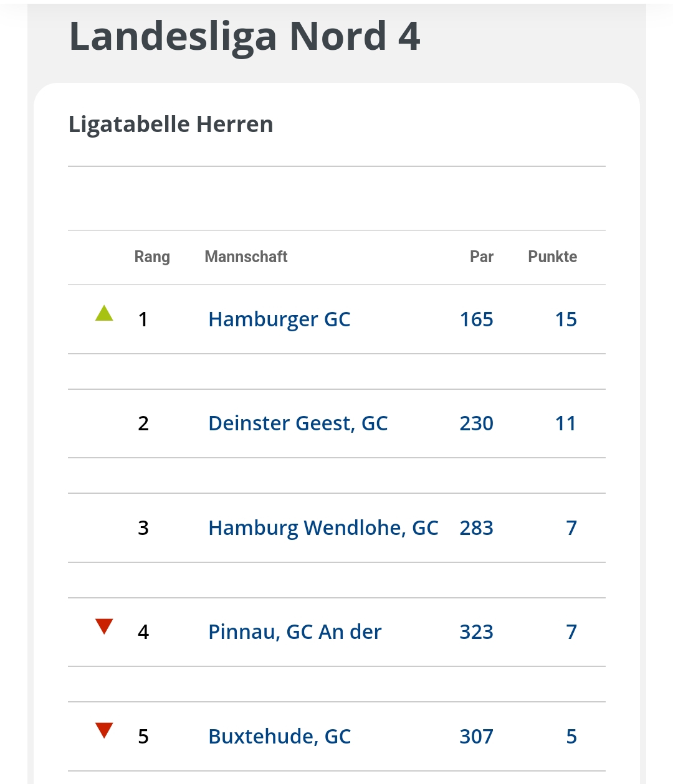Click Deinster Geest points value 11
The height and width of the screenshot is (784, 673).
(x=566, y=423)
